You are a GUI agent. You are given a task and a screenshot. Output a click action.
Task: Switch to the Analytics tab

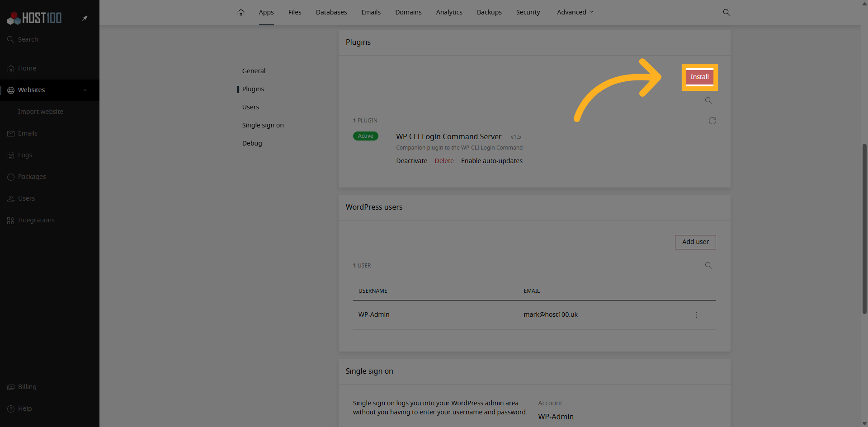pyautogui.click(x=449, y=12)
